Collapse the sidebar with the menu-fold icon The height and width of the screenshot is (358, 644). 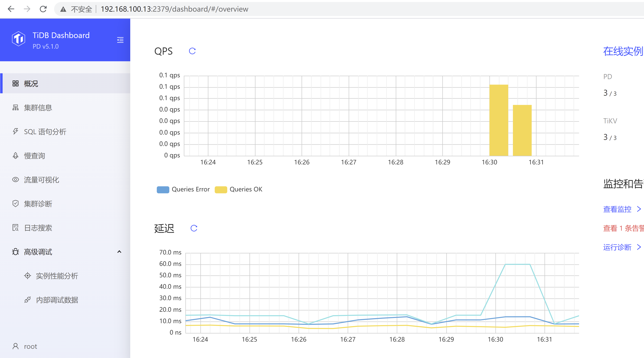120,40
